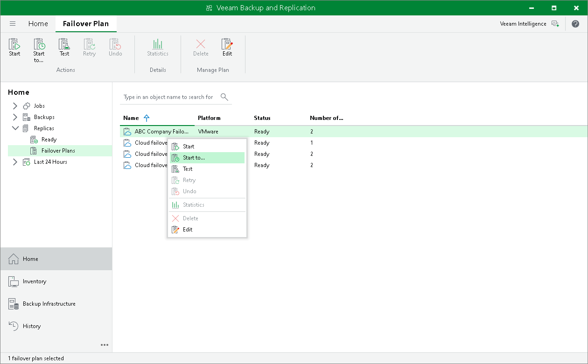Screen dimensions: 588x364
Task: Choose Start to... in context menu
Action: [x=207, y=158]
